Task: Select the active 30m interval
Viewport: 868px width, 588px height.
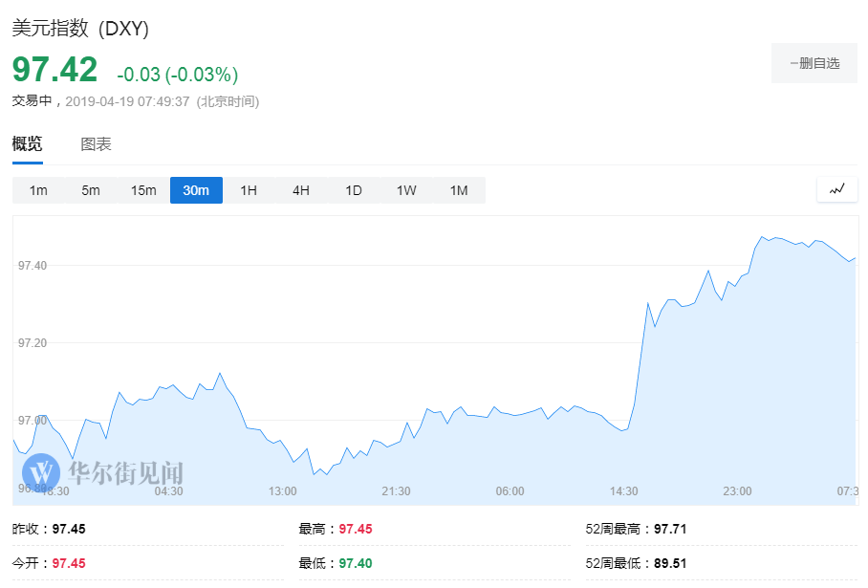Action: click(196, 190)
